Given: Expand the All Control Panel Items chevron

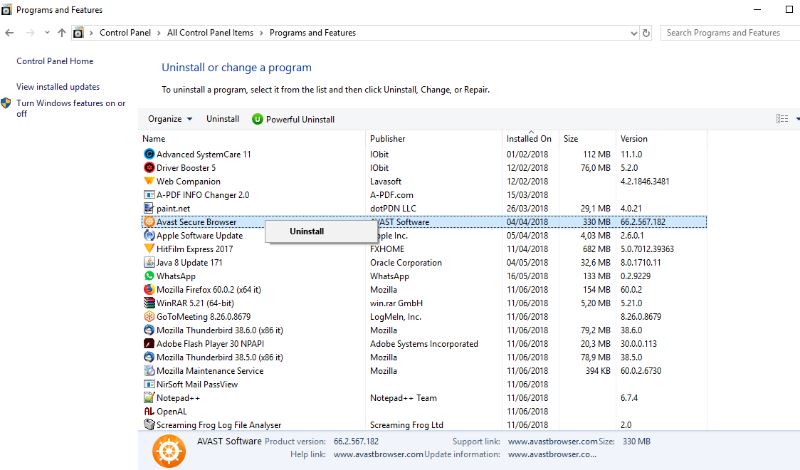Looking at the screenshot, I should click(261, 33).
